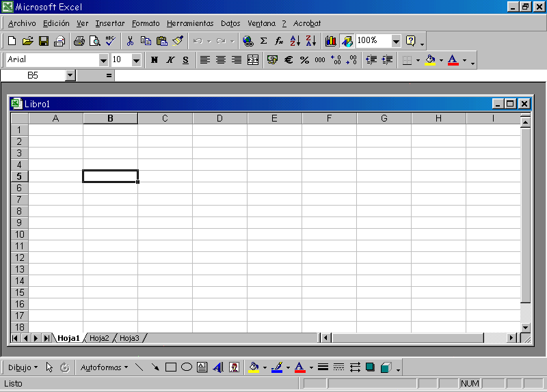Select column D header
547x392 pixels.
[x=219, y=118]
